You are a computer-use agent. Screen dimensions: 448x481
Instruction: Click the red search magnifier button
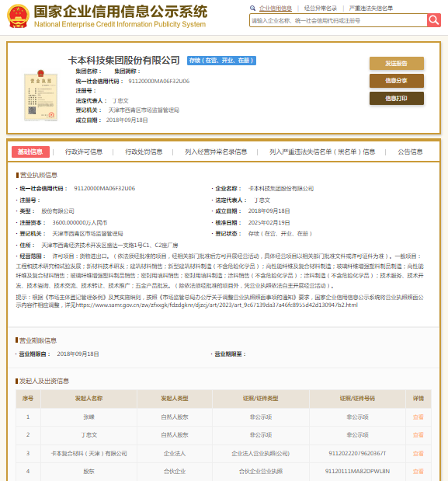(x=433, y=20)
